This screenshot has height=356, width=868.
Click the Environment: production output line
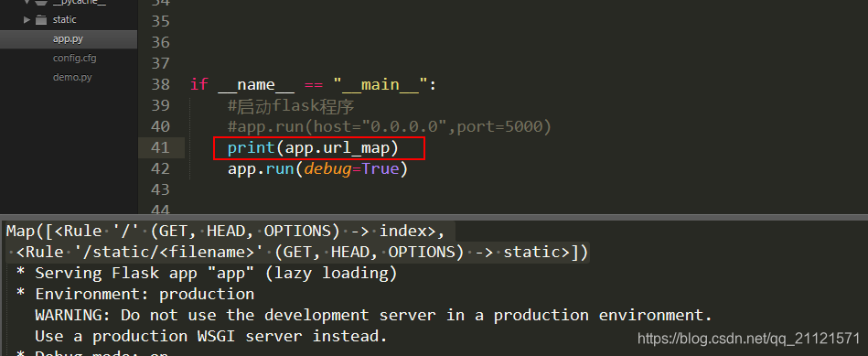coord(135,295)
